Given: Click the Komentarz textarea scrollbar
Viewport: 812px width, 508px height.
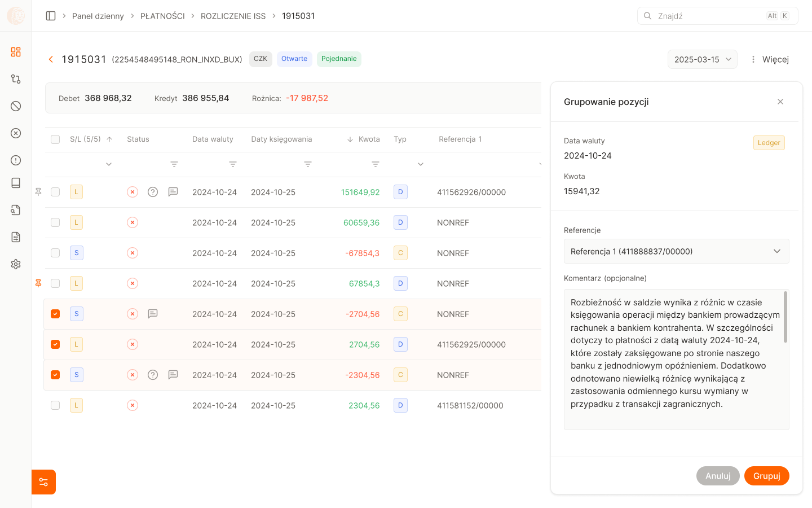Looking at the screenshot, I should pyautogui.click(x=785, y=317).
